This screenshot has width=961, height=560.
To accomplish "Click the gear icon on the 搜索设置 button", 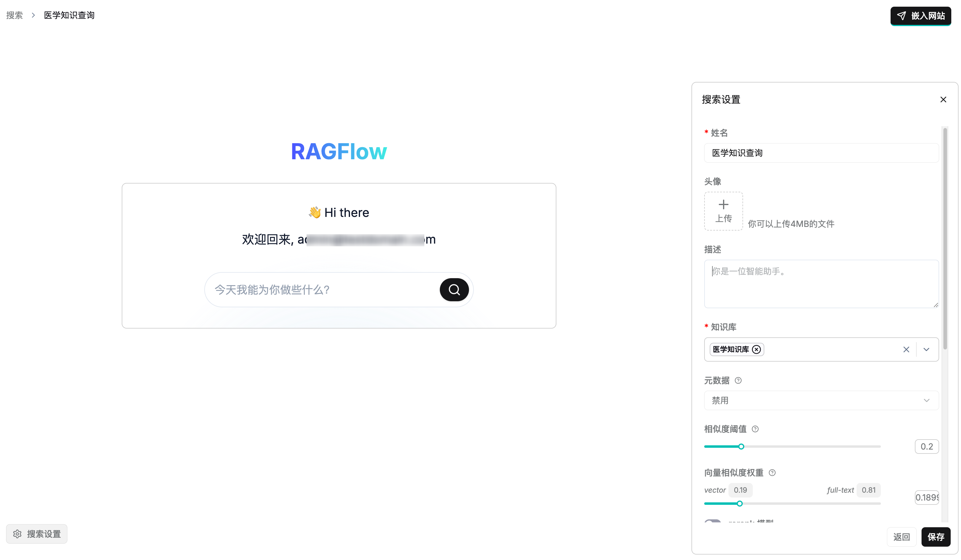I will click(x=18, y=534).
